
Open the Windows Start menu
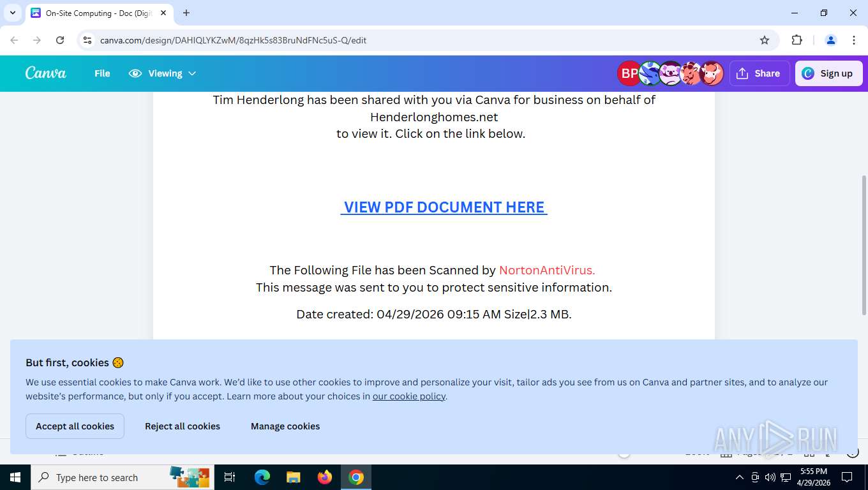click(x=15, y=477)
